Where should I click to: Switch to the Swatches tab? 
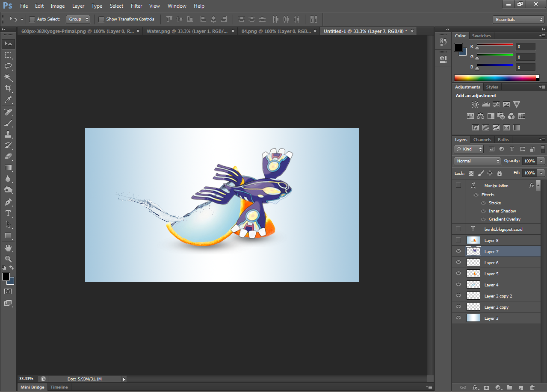pyautogui.click(x=481, y=36)
